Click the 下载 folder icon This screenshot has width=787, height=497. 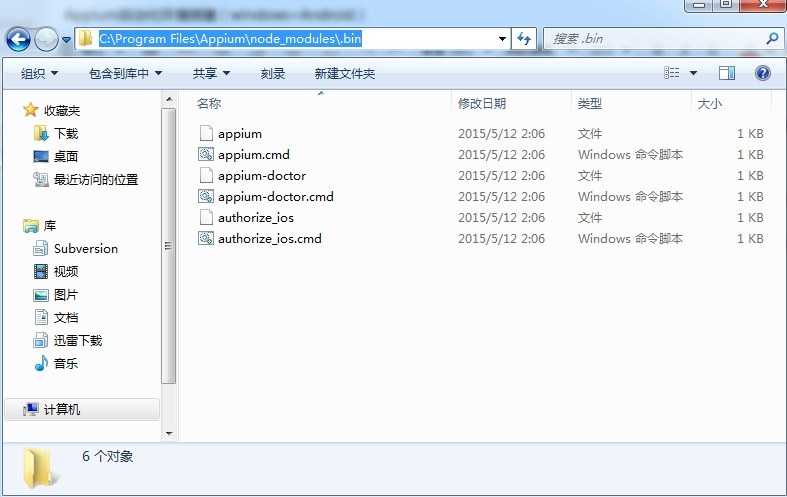[x=41, y=133]
